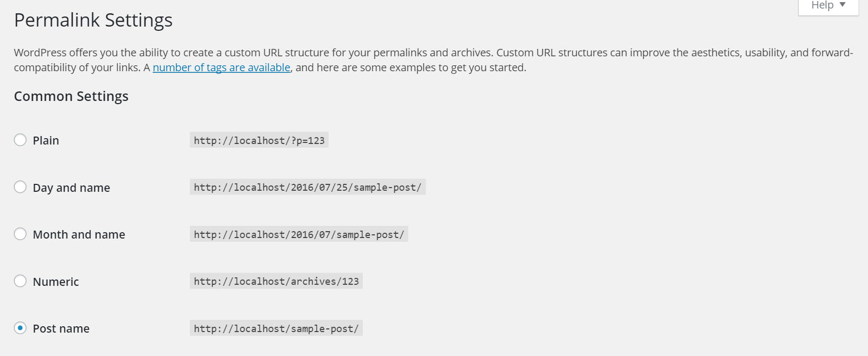The width and height of the screenshot is (868, 356).
Task: Click the Plain example URL text
Action: pos(259,140)
